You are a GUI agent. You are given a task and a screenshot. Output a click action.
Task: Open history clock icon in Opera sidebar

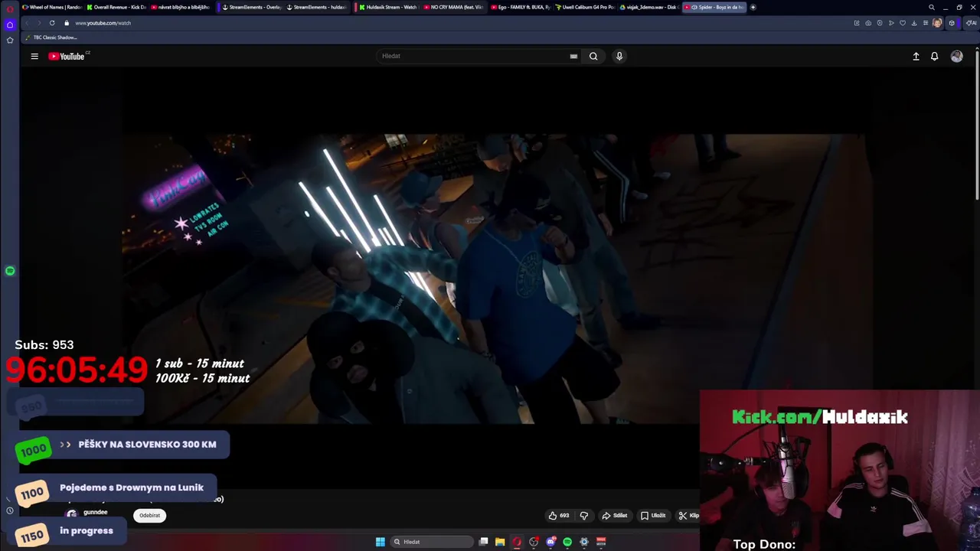point(10,510)
